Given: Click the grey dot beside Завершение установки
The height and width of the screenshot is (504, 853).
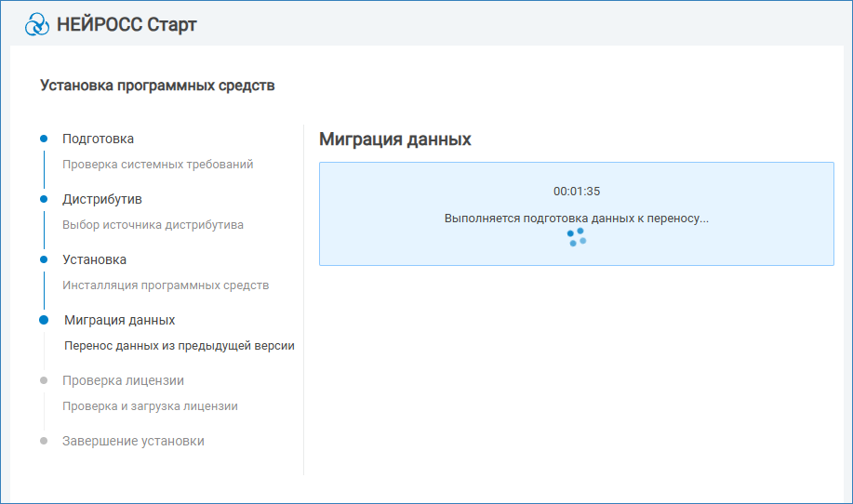Looking at the screenshot, I should [x=44, y=441].
